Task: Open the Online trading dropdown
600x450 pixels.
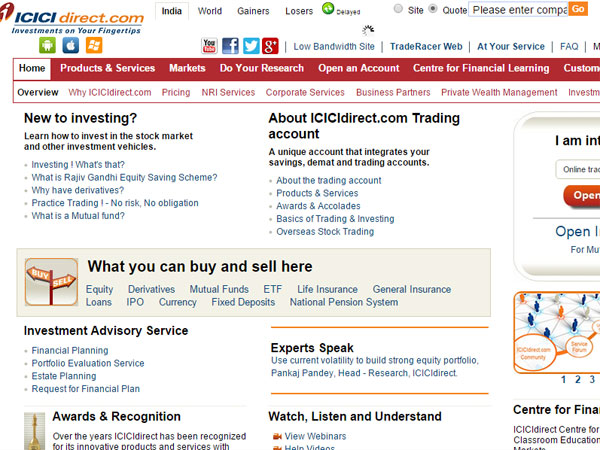Action: [x=577, y=169]
